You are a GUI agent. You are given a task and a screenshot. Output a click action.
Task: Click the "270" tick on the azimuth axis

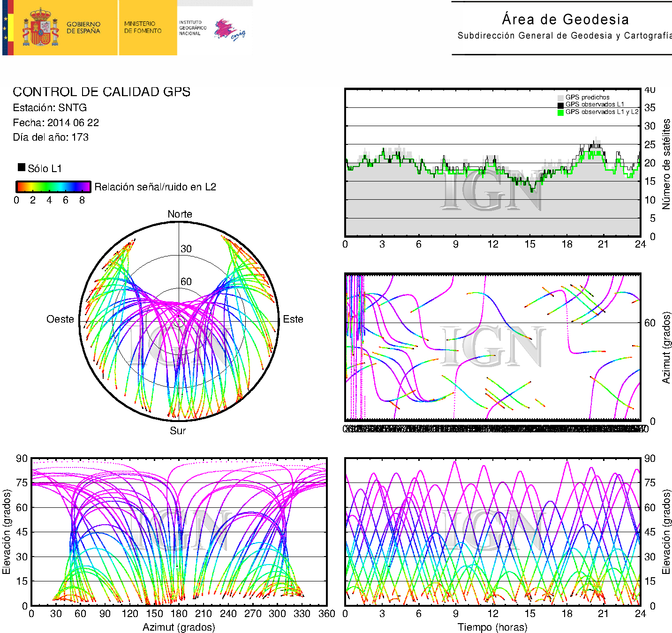pyautogui.click(x=253, y=614)
